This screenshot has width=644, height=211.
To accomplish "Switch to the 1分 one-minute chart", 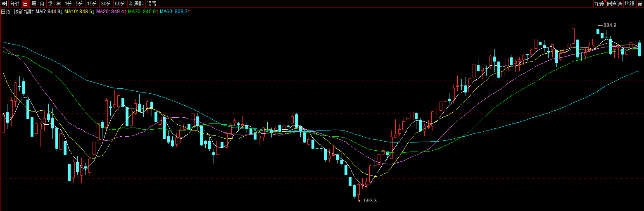I will tap(68, 4).
